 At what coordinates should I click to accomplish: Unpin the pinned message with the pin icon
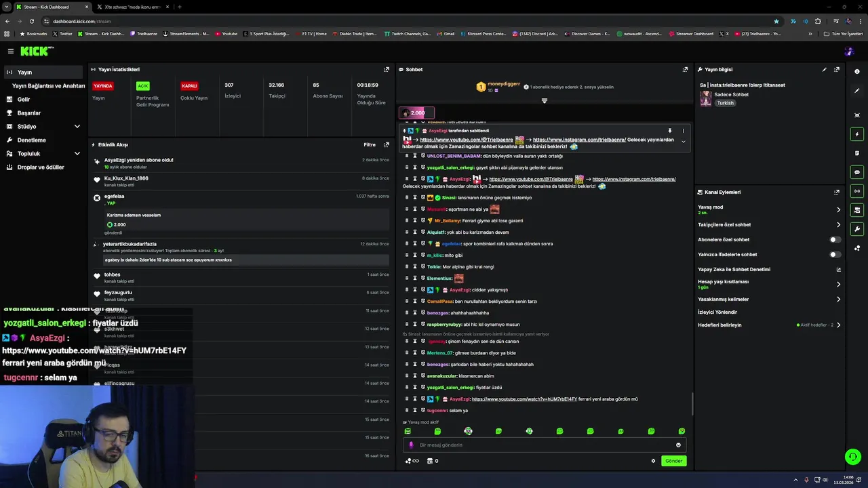[x=669, y=131]
